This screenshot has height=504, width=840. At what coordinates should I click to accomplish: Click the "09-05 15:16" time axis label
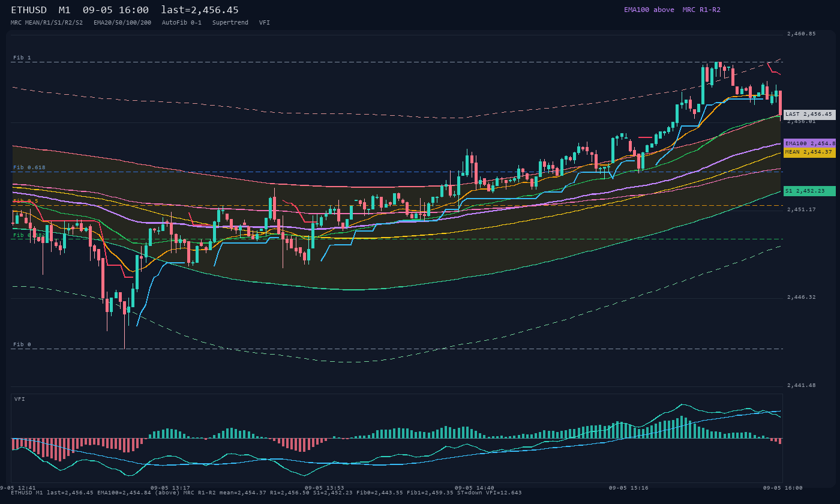(x=629, y=488)
